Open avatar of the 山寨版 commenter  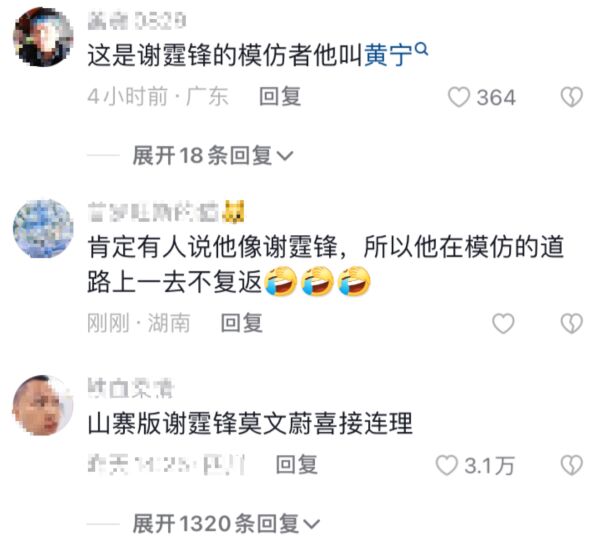pyautogui.click(x=43, y=405)
